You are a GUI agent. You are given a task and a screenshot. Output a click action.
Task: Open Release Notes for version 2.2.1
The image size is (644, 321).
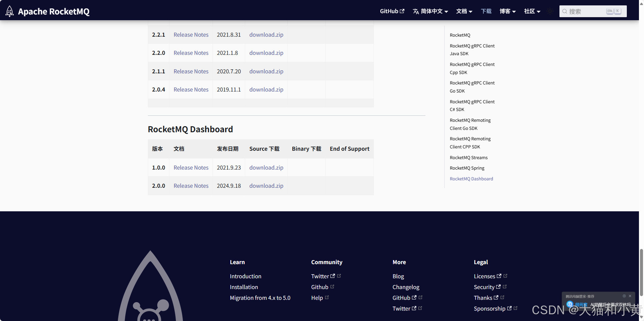(191, 35)
